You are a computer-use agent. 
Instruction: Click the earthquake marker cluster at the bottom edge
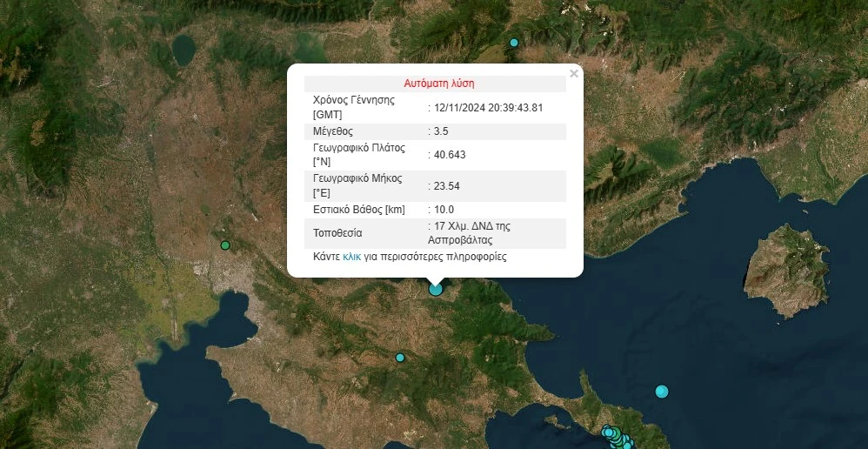click(x=615, y=435)
